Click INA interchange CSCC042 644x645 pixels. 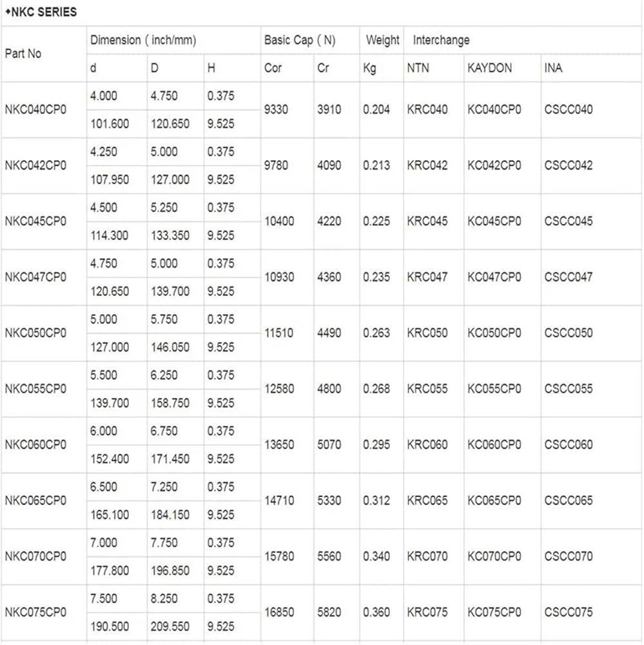tap(569, 165)
